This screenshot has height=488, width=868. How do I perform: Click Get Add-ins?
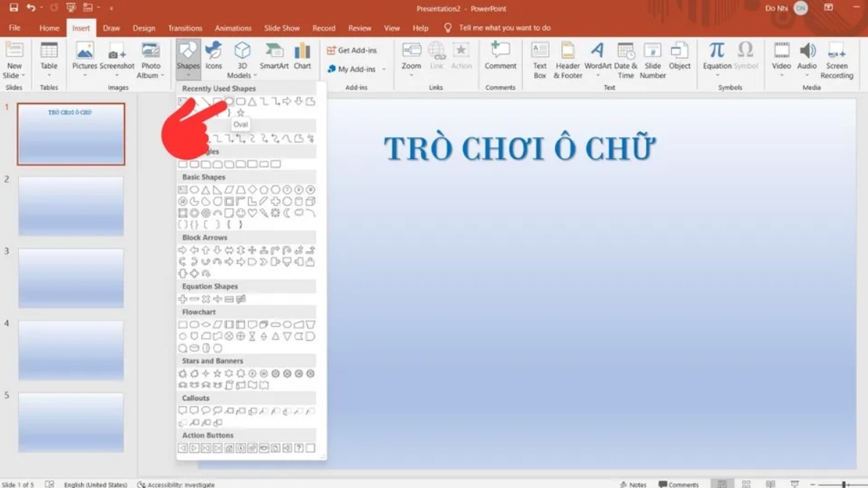click(x=352, y=50)
